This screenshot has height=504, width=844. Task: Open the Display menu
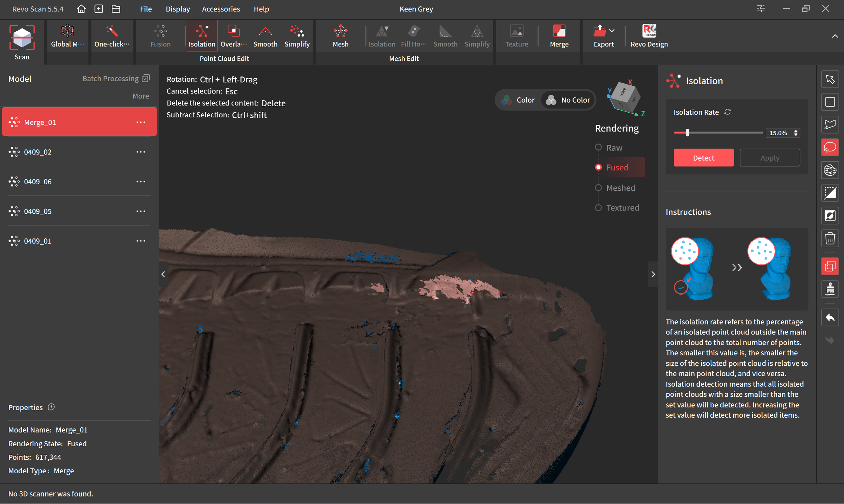click(x=178, y=9)
